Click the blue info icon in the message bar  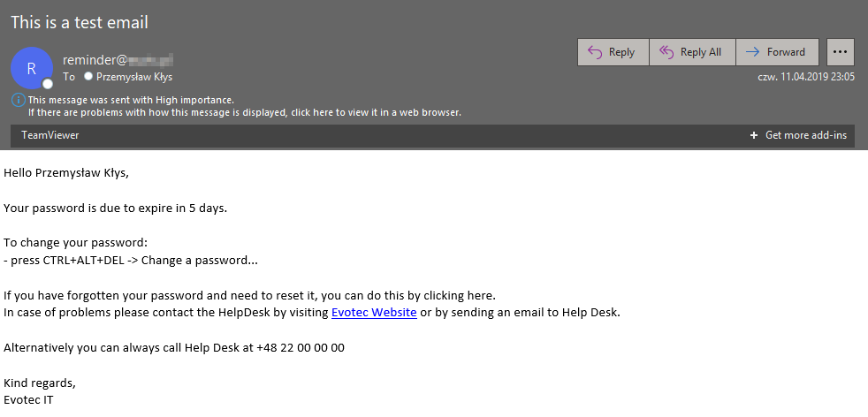(x=18, y=100)
